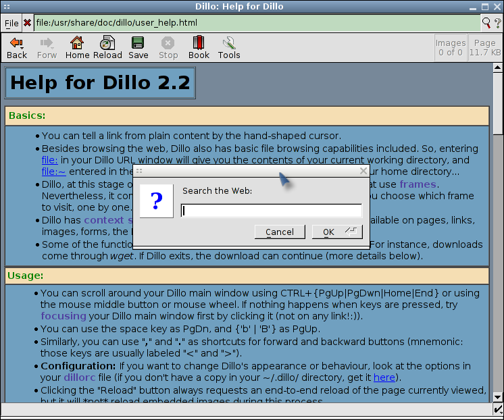Reload the current page
The height and width of the screenshot is (420, 504).
tap(107, 48)
